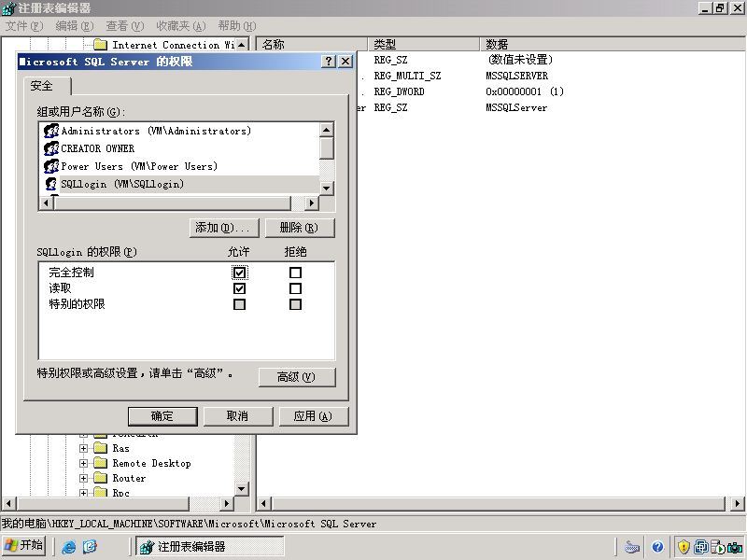The image size is (747, 560).
Task: Toggle Deny for 完全控制 permission
Action: click(295, 273)
